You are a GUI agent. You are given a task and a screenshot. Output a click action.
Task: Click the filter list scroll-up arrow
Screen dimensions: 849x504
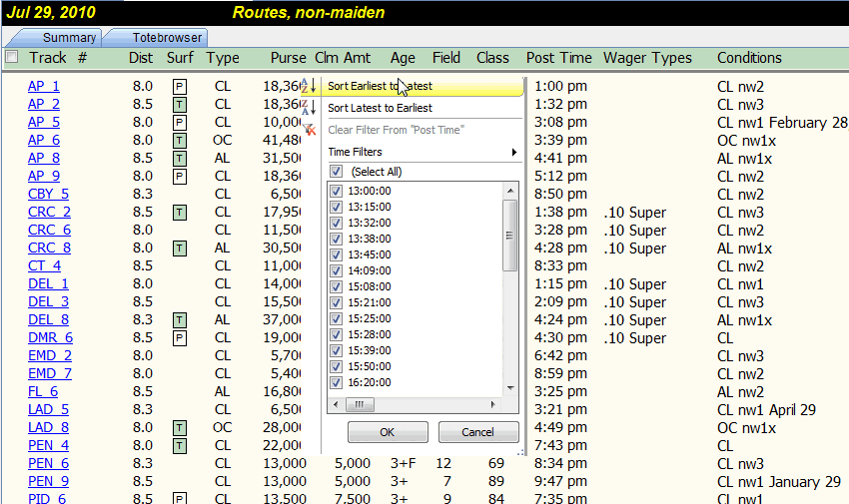pos(510,191)
